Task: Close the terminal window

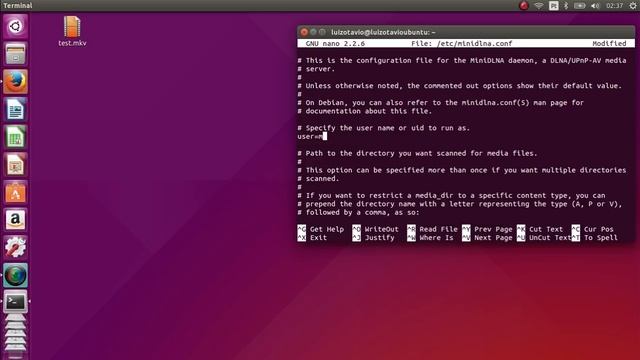Action: (304, 32)
